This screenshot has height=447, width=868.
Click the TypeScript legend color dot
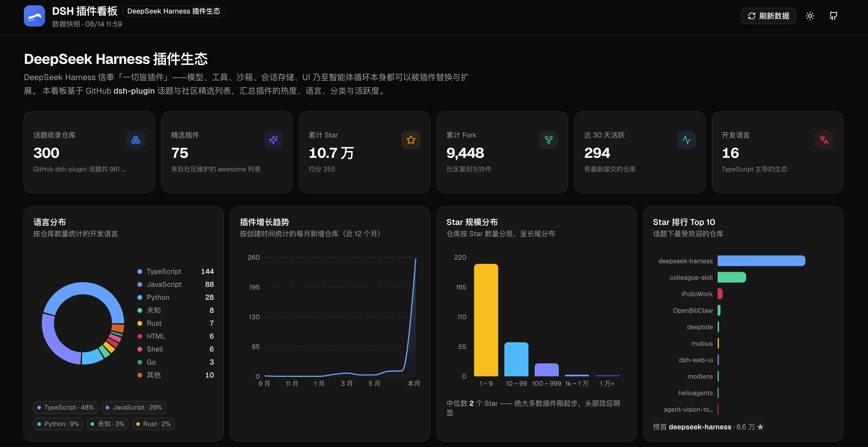click(x=139, y=271)
